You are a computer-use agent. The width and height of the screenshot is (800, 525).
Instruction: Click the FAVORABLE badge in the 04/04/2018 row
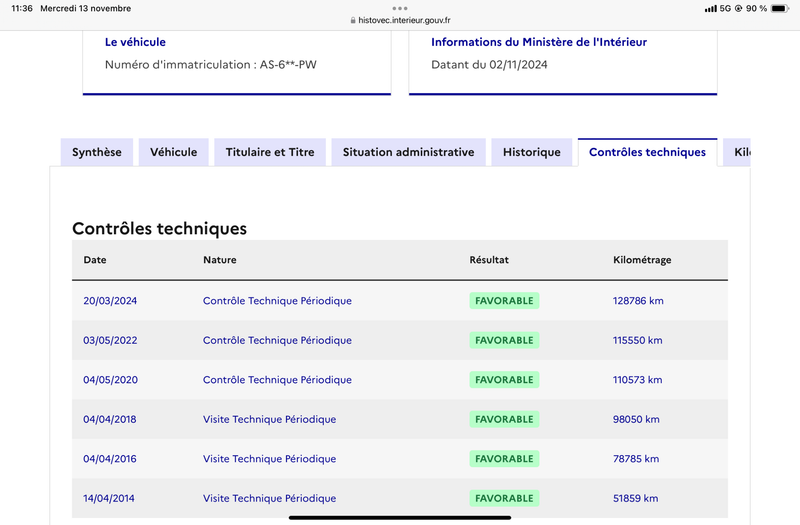pyautogui.click(x=504, y=419)
